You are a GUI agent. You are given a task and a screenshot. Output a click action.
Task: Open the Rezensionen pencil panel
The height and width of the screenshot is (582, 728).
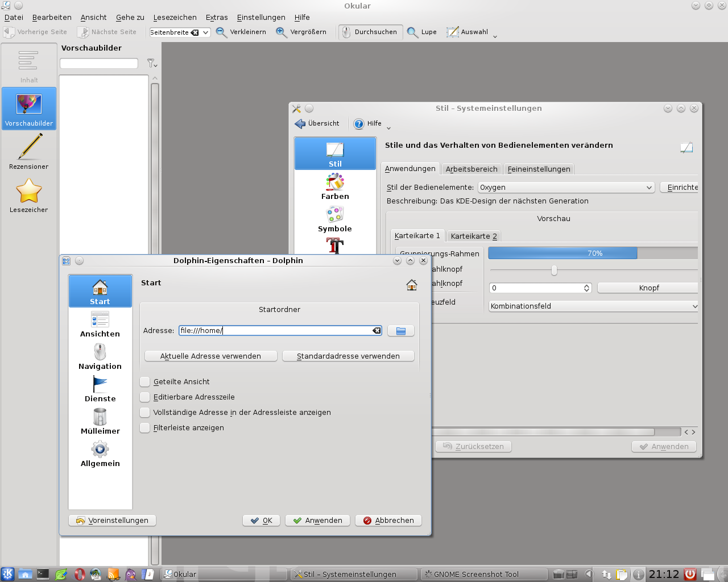point(28,151)
